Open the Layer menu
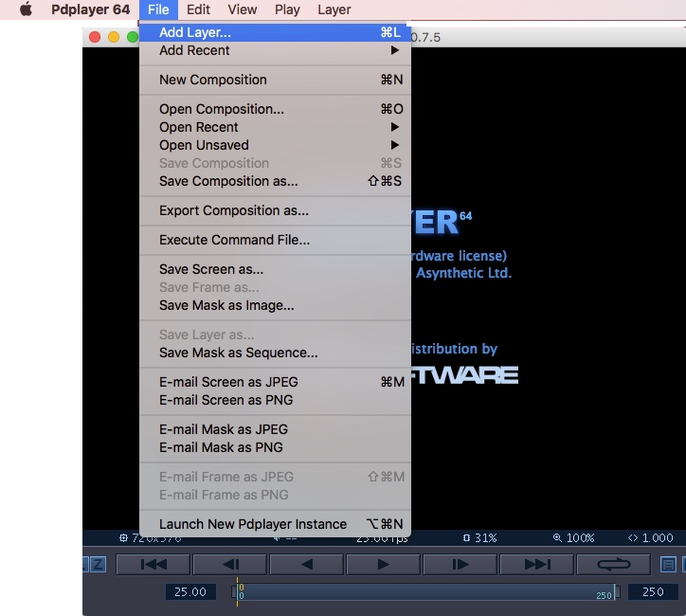 point(334,9)
